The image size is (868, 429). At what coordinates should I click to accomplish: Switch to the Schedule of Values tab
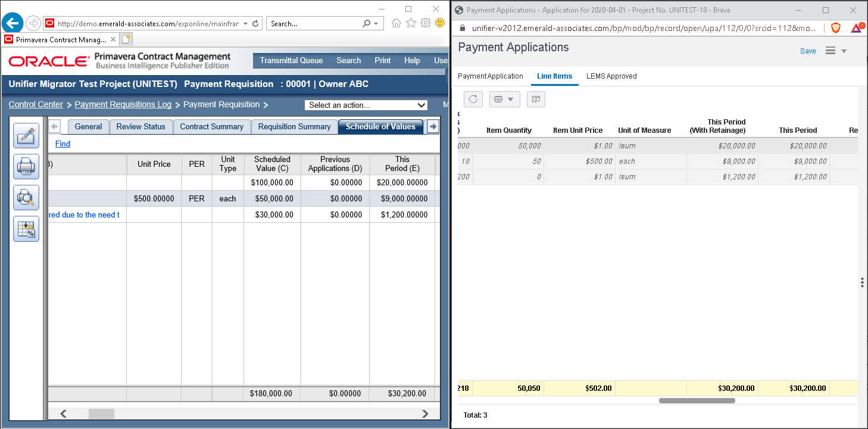point(380,126)
